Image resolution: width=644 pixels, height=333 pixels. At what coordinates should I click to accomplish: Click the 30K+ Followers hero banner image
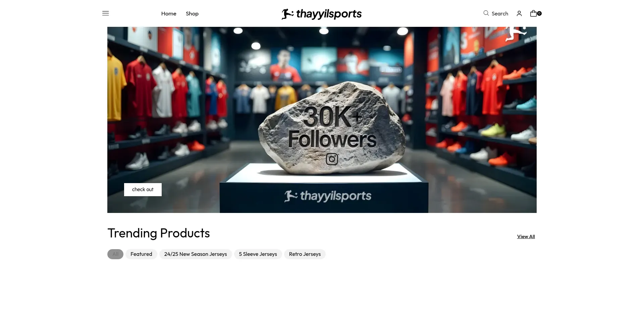click(322, 120)
